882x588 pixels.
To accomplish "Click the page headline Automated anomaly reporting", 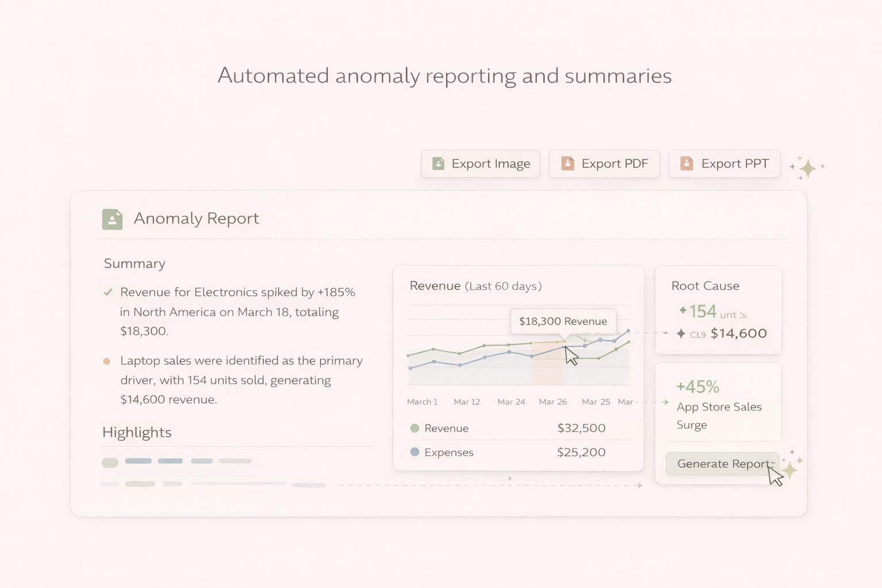I will (x=444, y=76).
